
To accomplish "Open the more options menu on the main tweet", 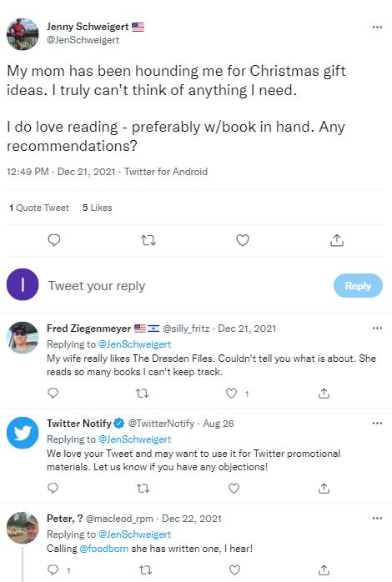I will pyautogui.click(x=377, y=27).
